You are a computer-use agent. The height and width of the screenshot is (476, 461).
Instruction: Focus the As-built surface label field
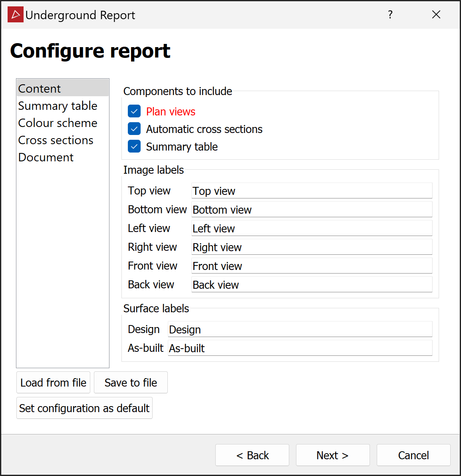(300, 348)
